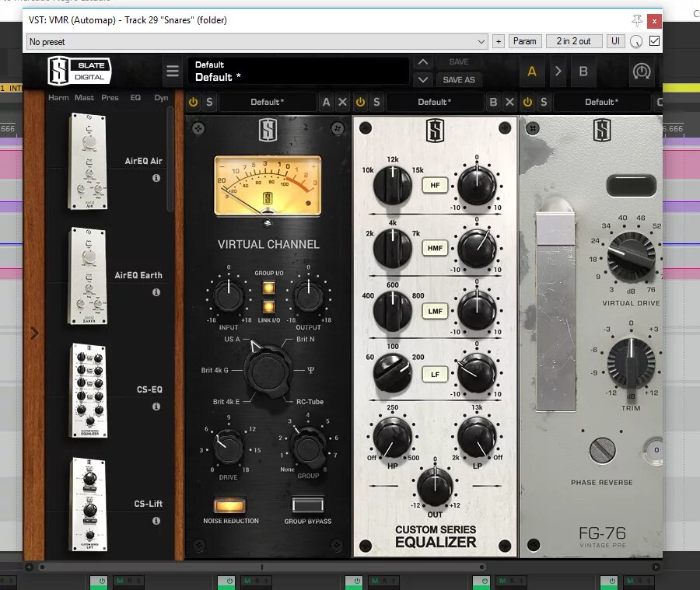
Task: Click the UI button
Action: [616, 41]
